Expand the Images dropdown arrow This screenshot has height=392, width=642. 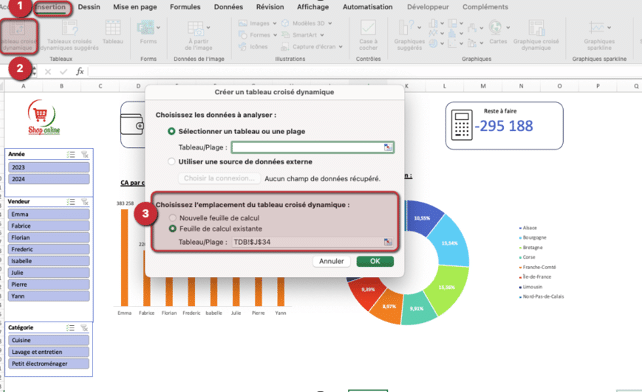coord(274,23)
